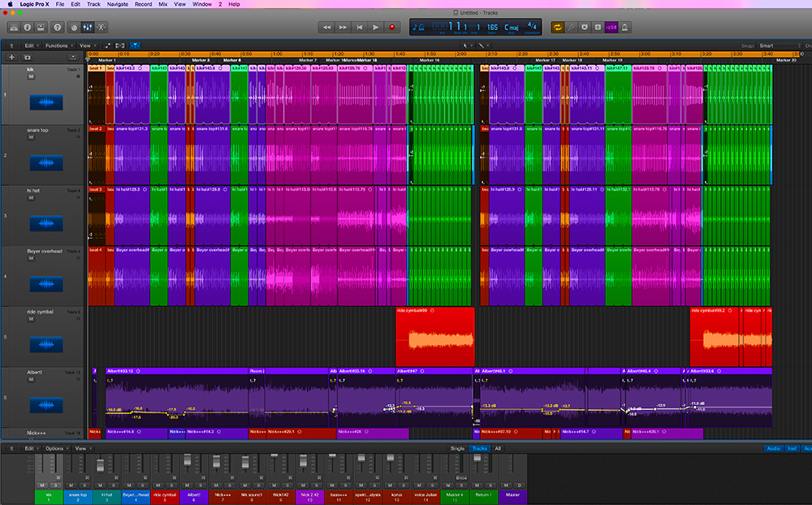The width and height of the screenshot is (812, 505).
Task: Switch mixer to All view
Action: pos(498,448)
